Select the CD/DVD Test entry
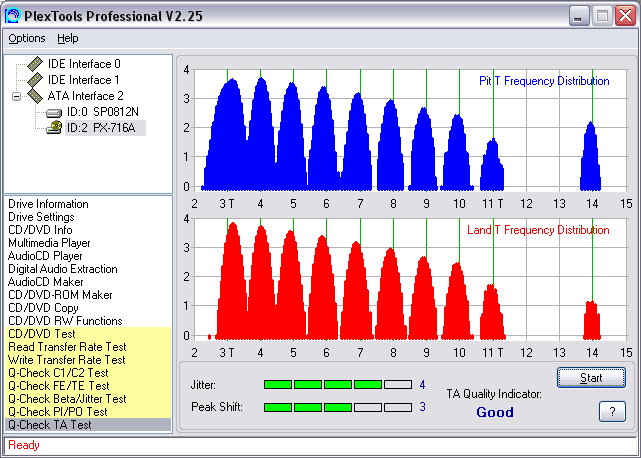The width and height of the screenshot is (641, 458). point(88,334)
